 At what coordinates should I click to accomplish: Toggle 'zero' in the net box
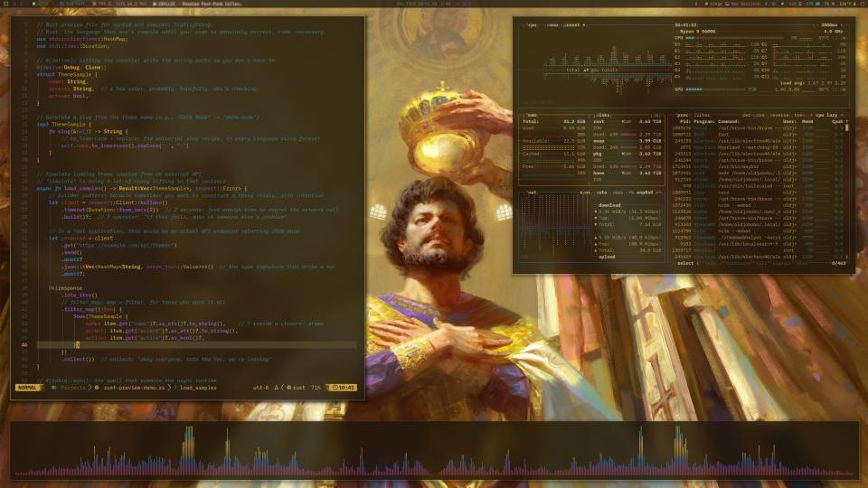tap(618, 192)
